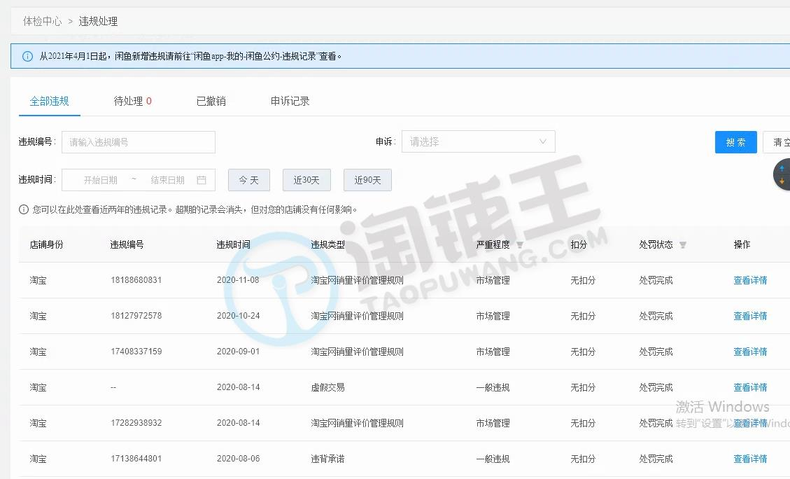The width and height of the screenshot is (790, 479).
Task: Click the 今天 quick date button
Action: click(x=248, y=180)
